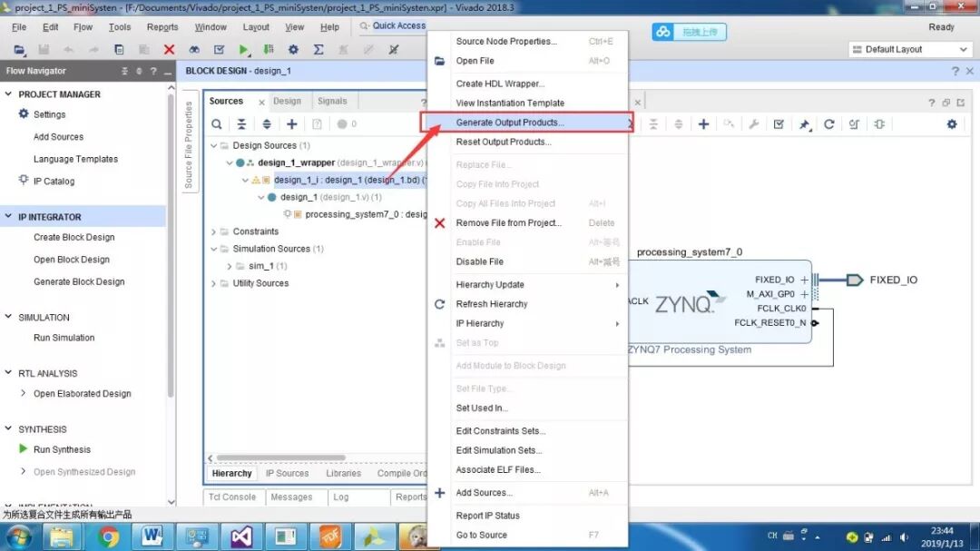The height and width of the screenshot is (551, 980).
Task: Open diagram settings gear on right
Action: (952, 123)
